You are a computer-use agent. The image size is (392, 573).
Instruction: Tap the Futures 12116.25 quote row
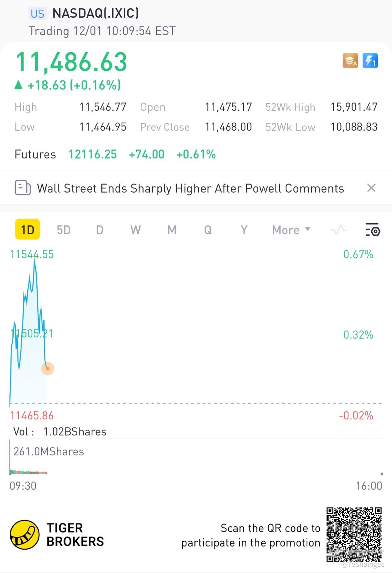tap(115, 154)
